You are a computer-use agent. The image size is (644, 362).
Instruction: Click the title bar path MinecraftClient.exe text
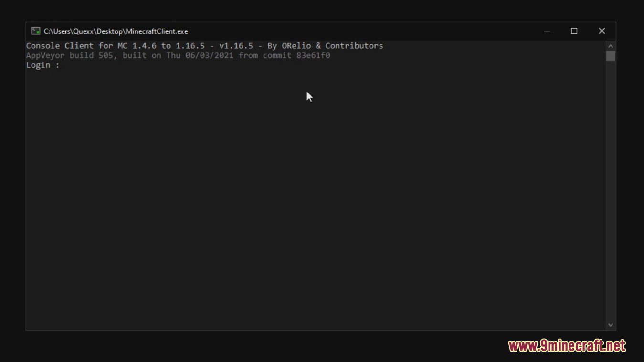click(116, 31)
